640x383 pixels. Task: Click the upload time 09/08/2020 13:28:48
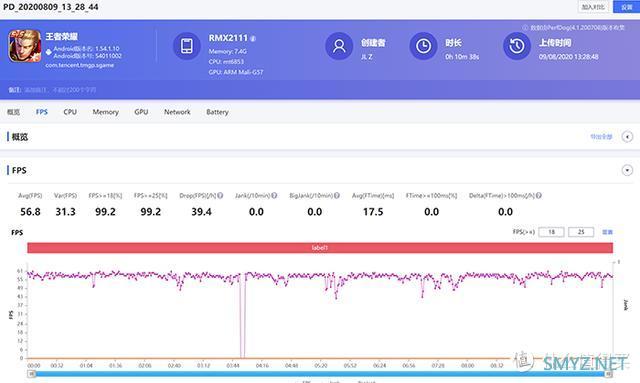(x=569, y=57)
